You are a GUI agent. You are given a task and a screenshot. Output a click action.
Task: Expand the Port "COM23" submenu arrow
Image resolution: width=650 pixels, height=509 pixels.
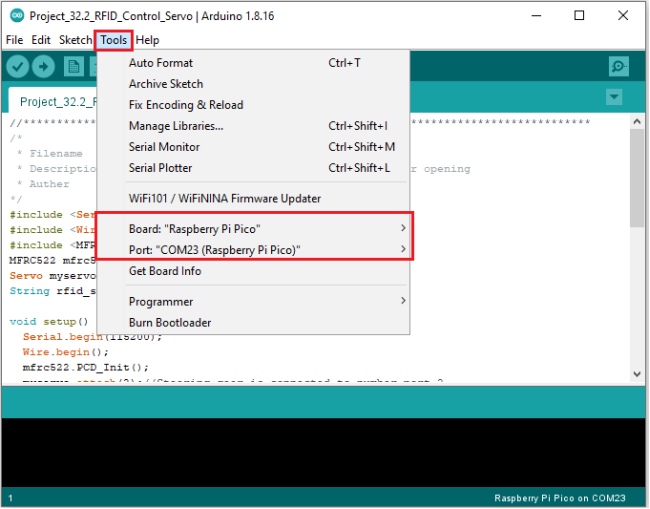[x=403, y=249]
